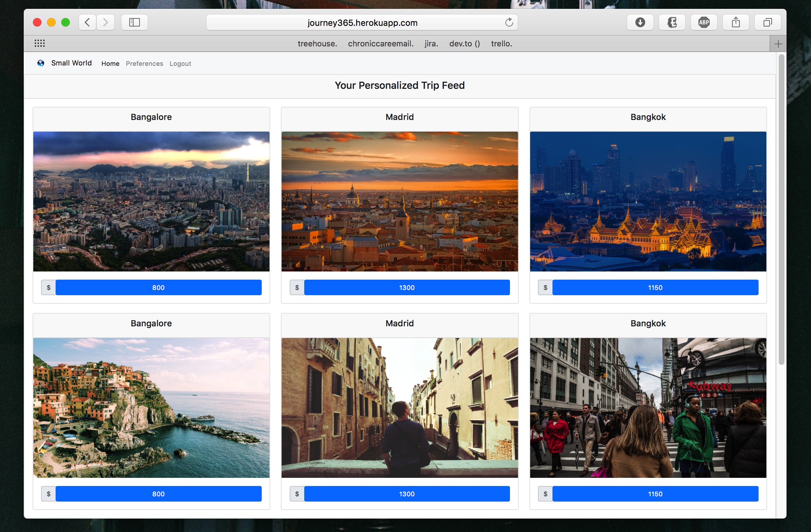The image size is (811, 532).
Task: Show all tabs overview icon
Action: click(767, 23)
